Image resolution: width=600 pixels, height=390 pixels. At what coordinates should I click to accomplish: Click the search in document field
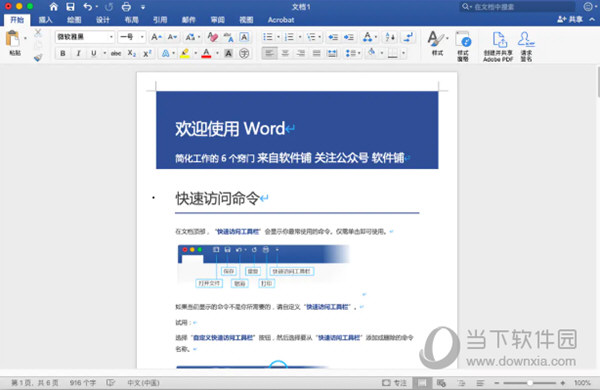tap(518, 7)
